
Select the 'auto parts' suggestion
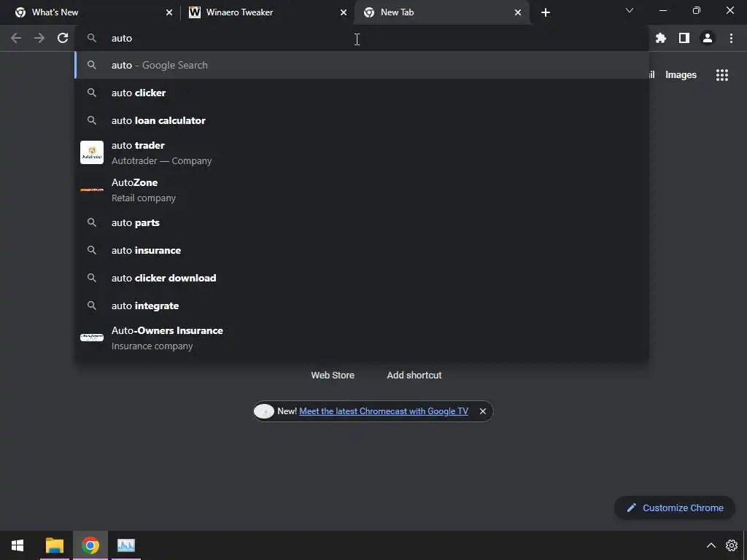(x=362, y=223)
